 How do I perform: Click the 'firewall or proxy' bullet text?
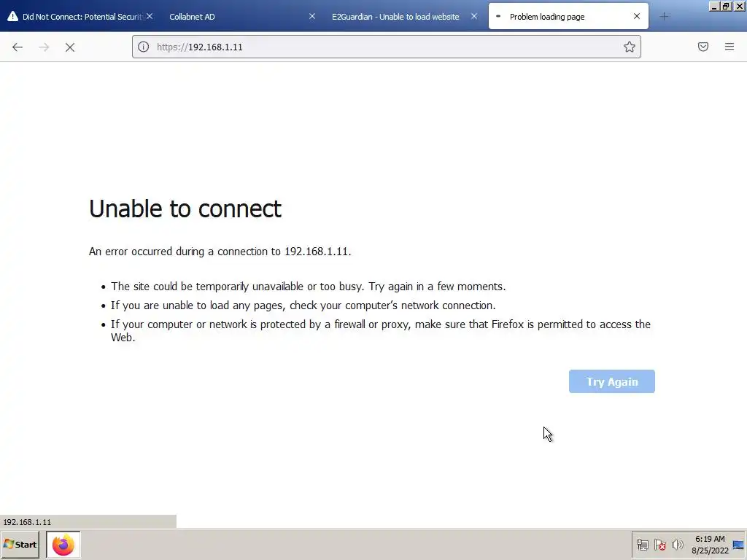point(381,330)
